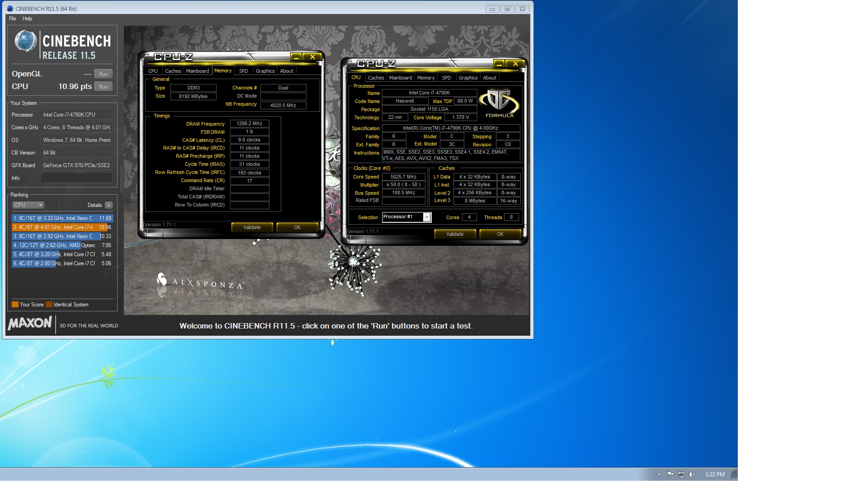
Task: Open Caches tab in right CPU-Z window
Action: [x=376, y=78]
